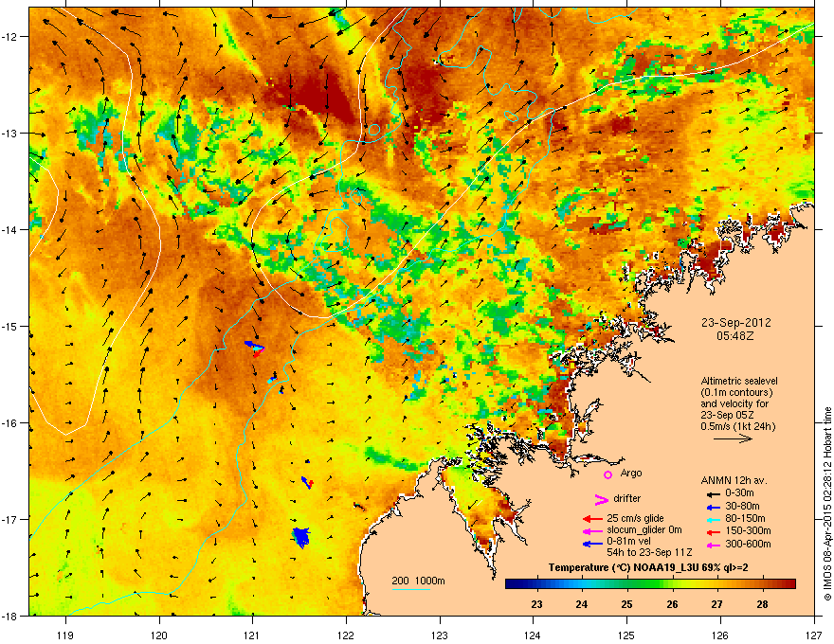Click the 0.5m/s velocity scale arrow
The height and width of the screenshot is (644, 834).
click(x=733, y=438)
